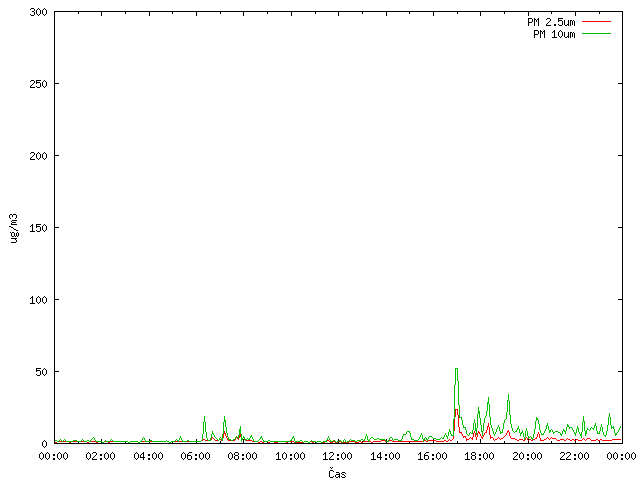Click the green PM 10um legend line
The height and width of the screenshot is (480, 640).
[x=596, y=33]
